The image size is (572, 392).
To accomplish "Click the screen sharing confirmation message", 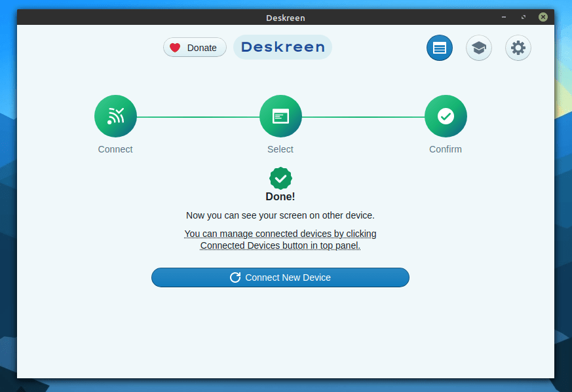I will tap(280, 215).
